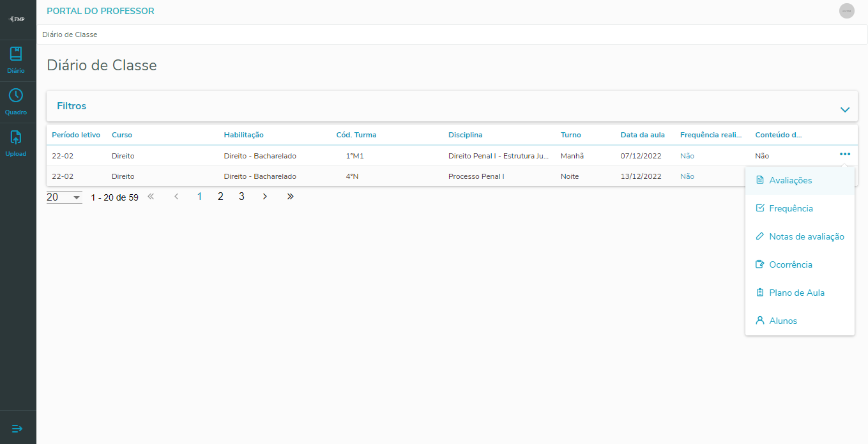Select Avaliações from the context menu

[790, 181]
